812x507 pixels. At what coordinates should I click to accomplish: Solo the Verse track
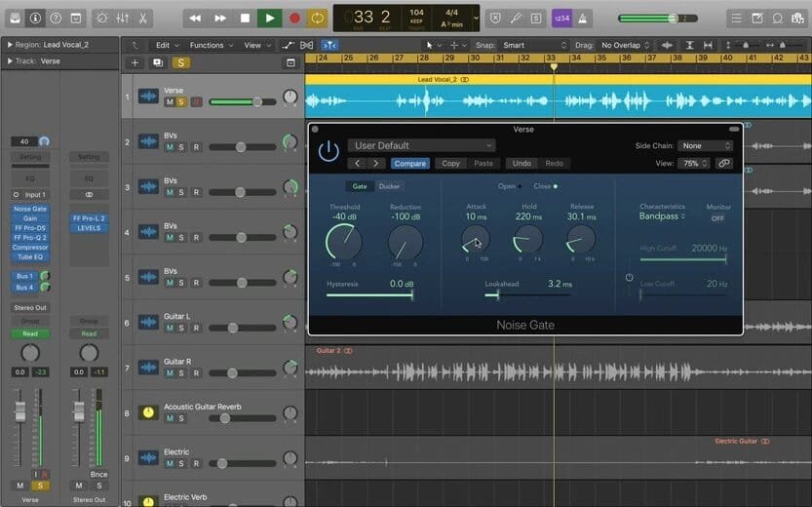click(181, 102)
